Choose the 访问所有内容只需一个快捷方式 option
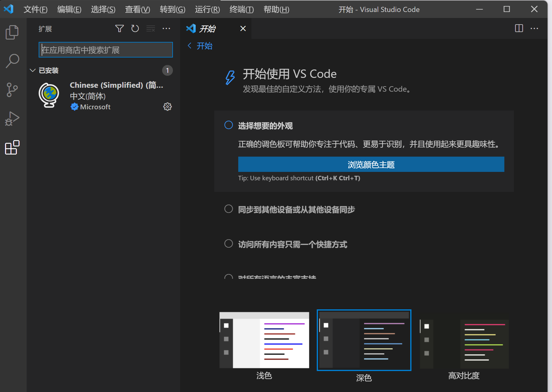 coord(228,243)
